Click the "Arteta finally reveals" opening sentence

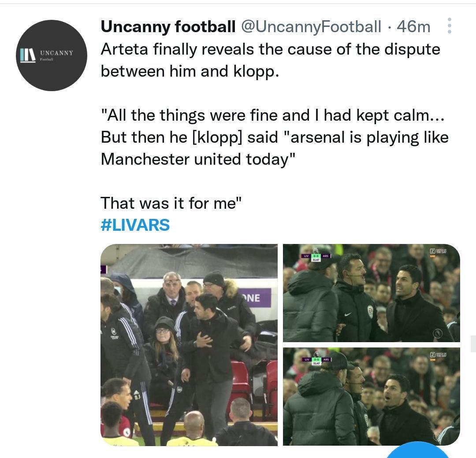[x=270, y=49]
